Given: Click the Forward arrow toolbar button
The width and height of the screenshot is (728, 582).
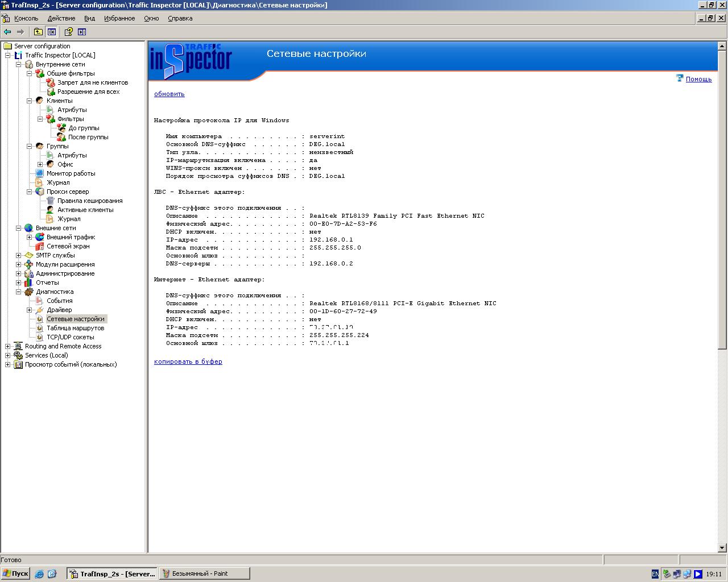Looking at the screenshot, I should pyautogui.click(x=20, y=32).
